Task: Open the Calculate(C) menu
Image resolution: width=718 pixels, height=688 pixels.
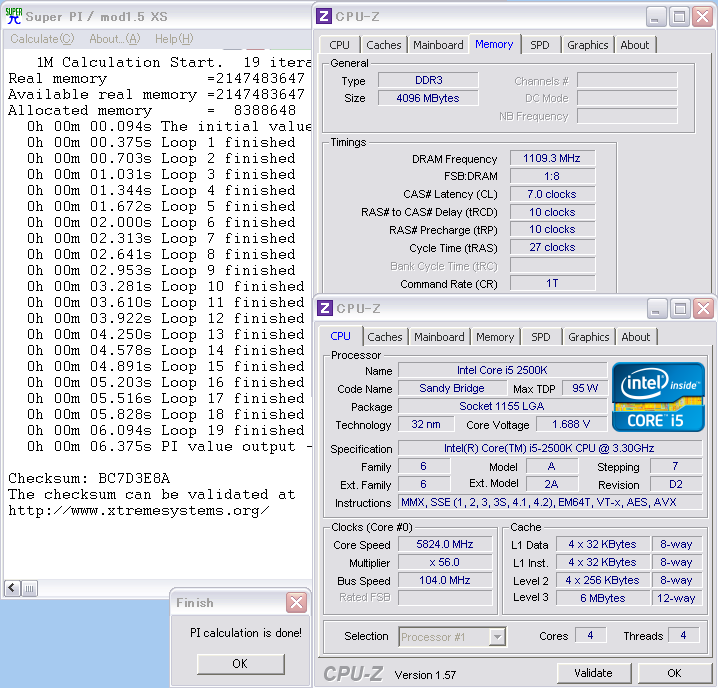Action: pos(42,39)
